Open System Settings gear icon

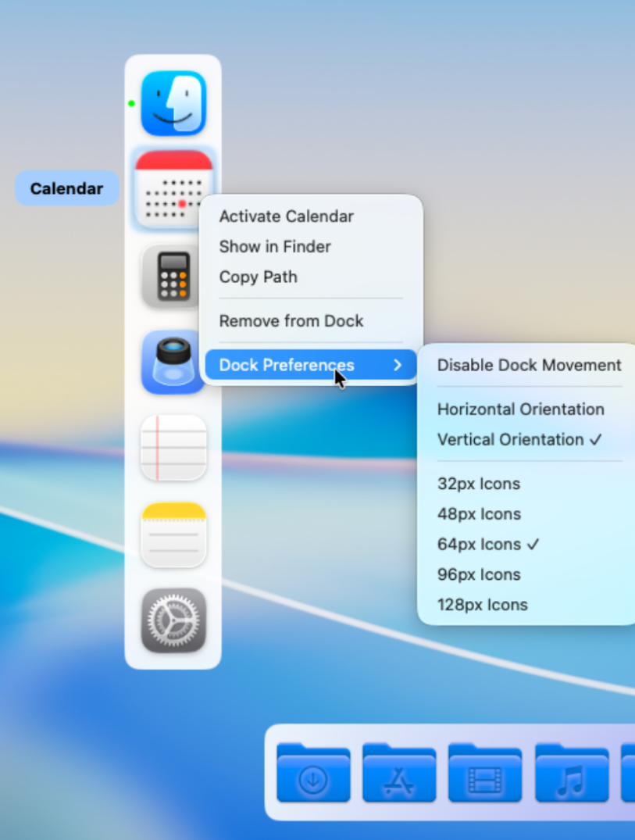pyautogui.click(x=173, y=621)
